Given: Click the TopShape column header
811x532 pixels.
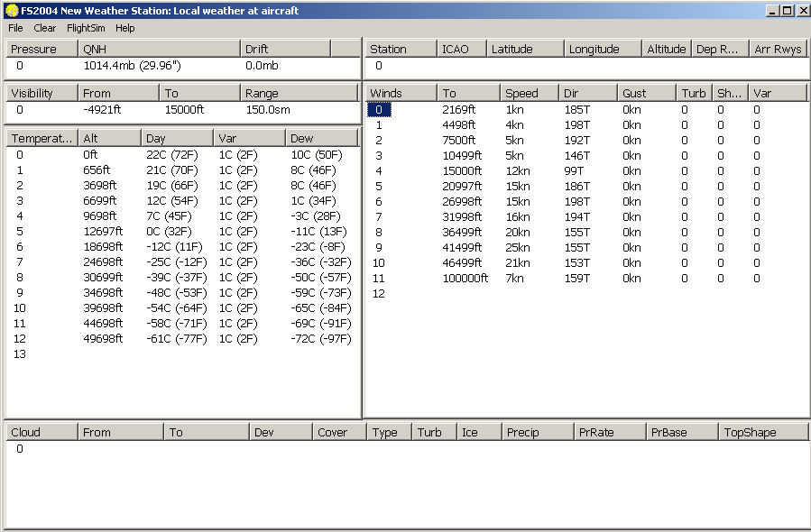Looking at the screenshot, I should click(763, 432).
